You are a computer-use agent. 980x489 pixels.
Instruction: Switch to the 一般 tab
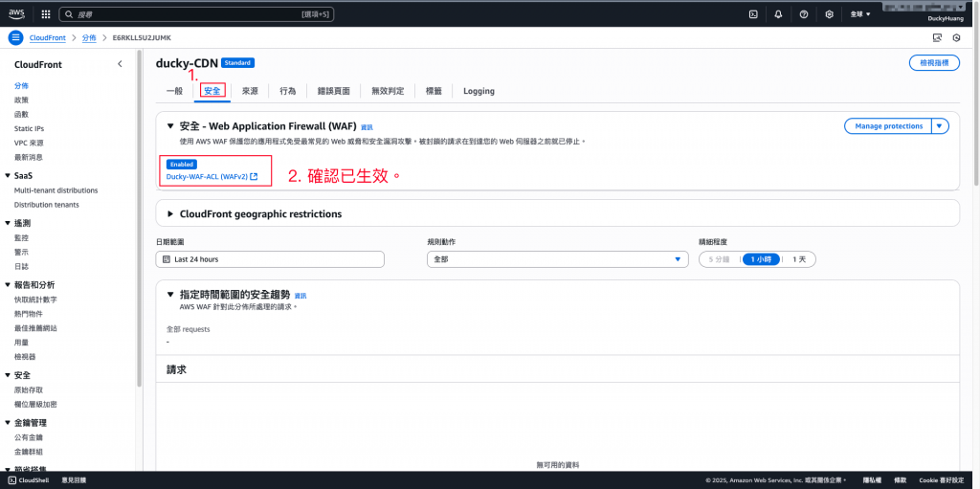click(174, 91)
